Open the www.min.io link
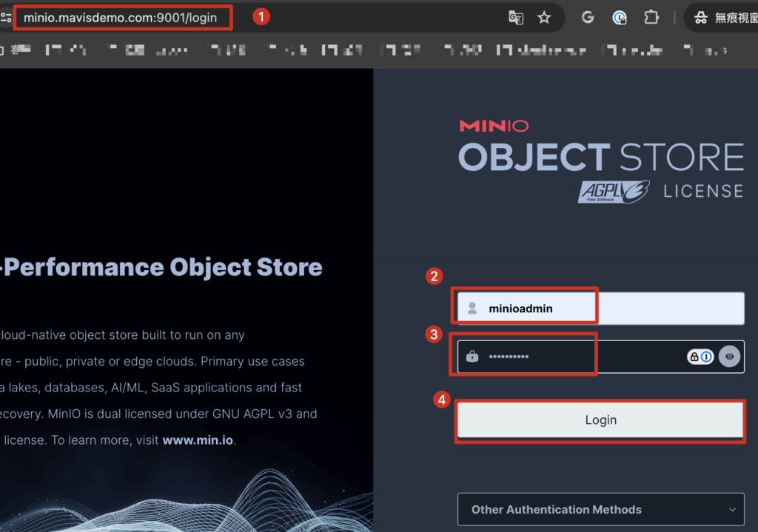 198,440
